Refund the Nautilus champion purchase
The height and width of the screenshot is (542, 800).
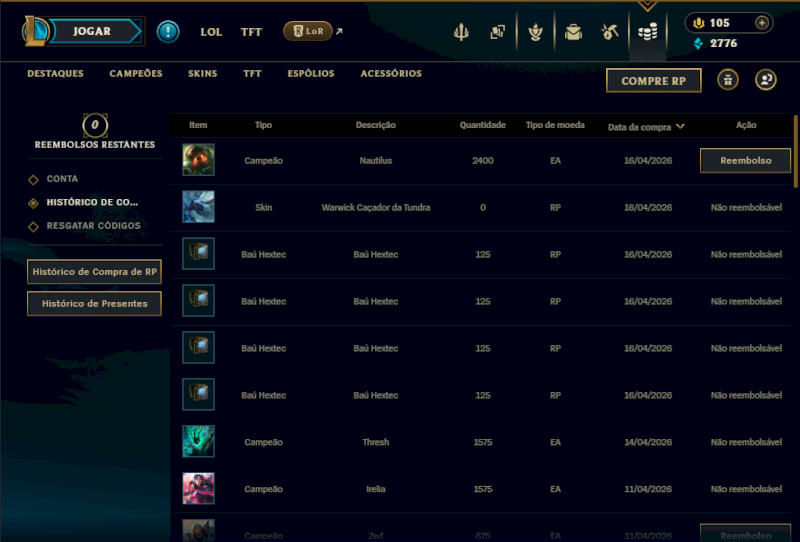745,161
